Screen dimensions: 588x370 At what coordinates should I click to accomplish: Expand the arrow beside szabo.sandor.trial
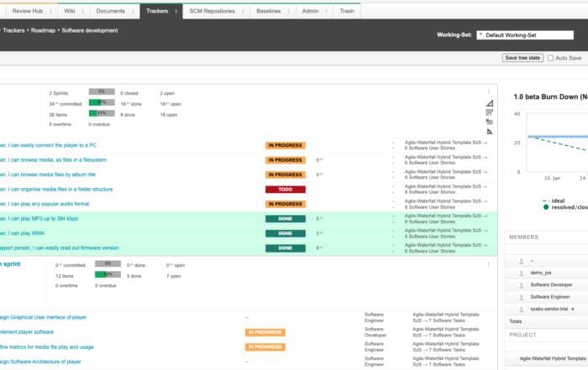tap(573, 310)
